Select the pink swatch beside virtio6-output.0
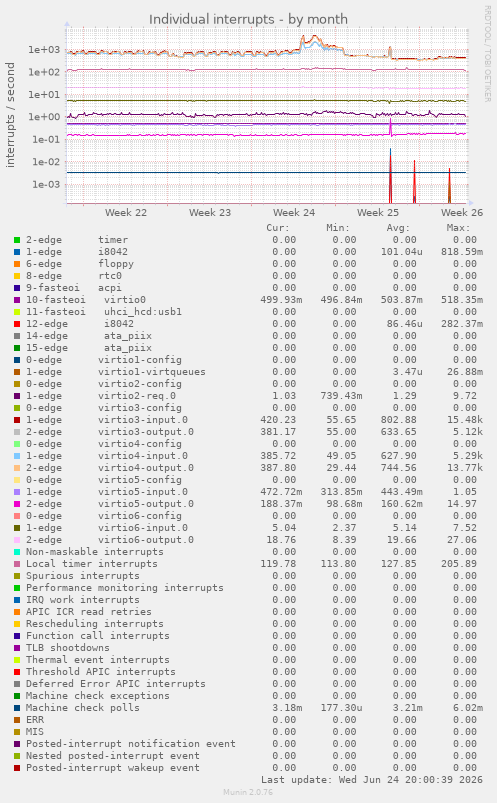Screen dimensions: 497x803 pos(17,540)
